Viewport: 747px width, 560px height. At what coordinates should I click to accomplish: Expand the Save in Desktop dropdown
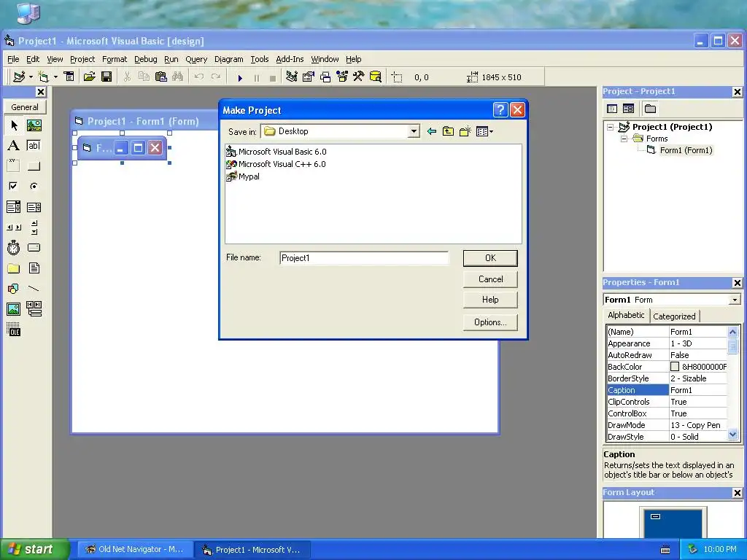pyautogui.click(x=414, y=131)
